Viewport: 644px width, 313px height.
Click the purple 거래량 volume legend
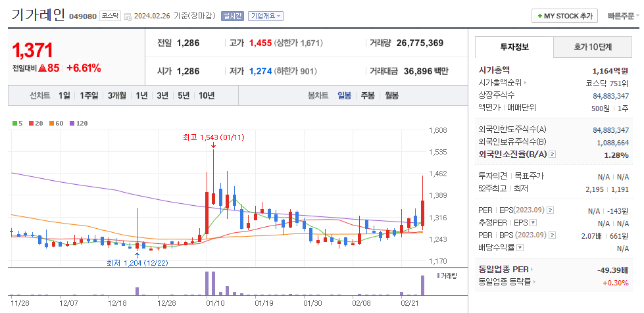[x=447, y=276]
